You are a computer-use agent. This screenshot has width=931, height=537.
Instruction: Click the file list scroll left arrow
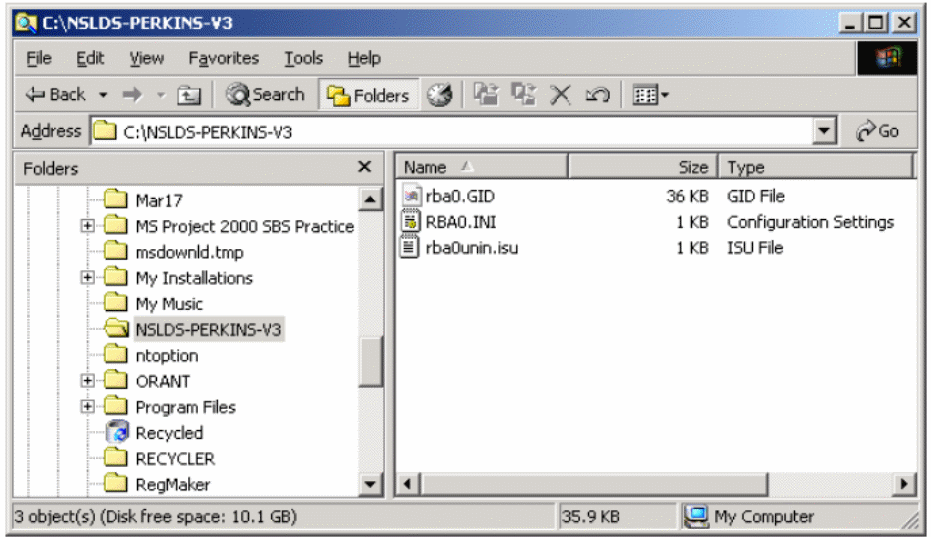point(407,484)
